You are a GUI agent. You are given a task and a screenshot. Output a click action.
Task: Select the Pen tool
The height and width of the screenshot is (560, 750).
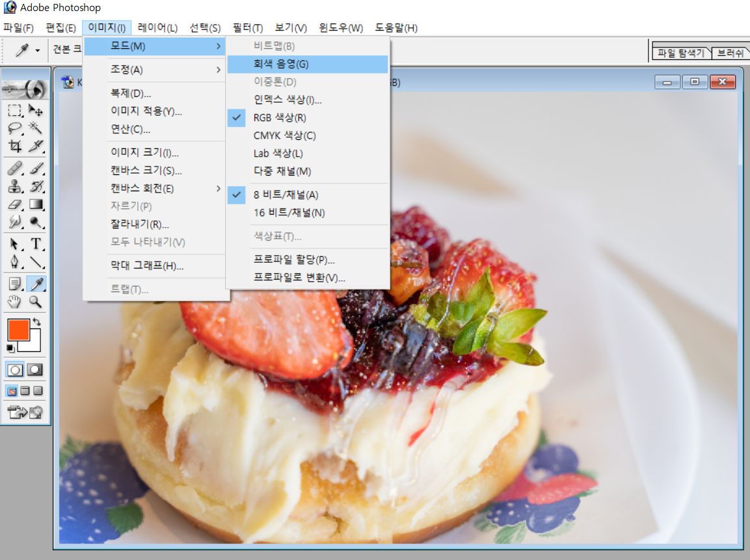15,261
